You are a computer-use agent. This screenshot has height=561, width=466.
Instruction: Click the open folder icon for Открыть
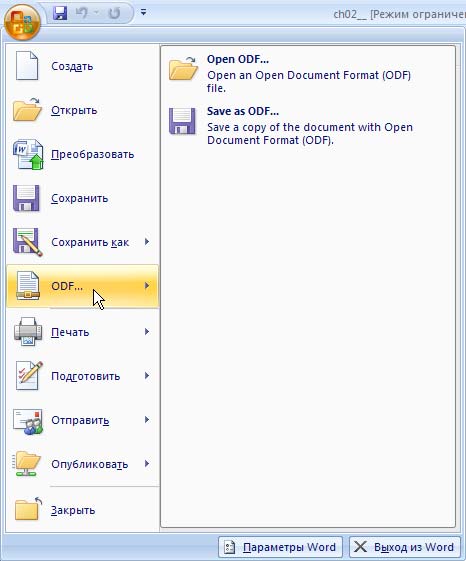coord(27,109)
